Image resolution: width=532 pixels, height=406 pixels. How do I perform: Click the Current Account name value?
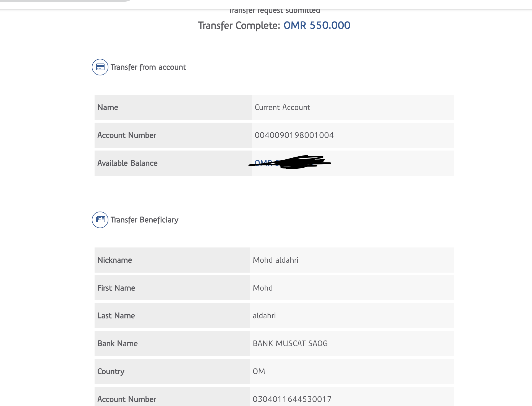[282, 107]
